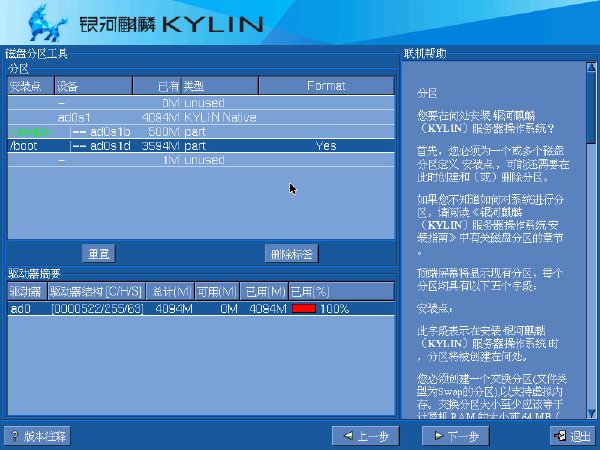Click the left arrow icon on 上一步
The image size is (600, 450).
pyautogui.click(x=348, y=435)
